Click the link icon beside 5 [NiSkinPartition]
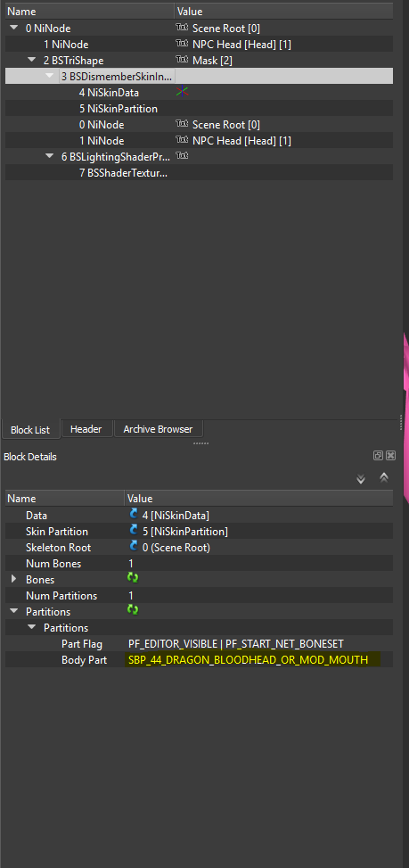Viewport: 409px width, 868px height. [133, 530]
